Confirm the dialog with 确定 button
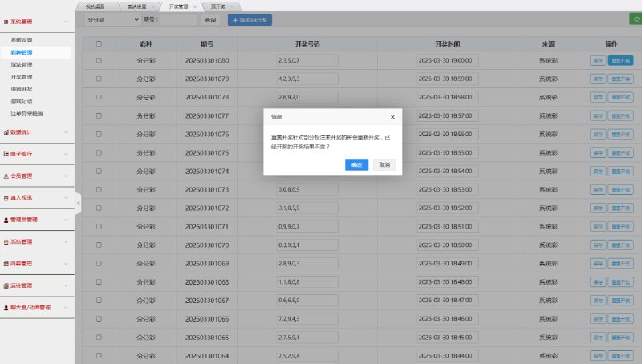The height and width of the screenshot is (364, 642). click(356, 164)
